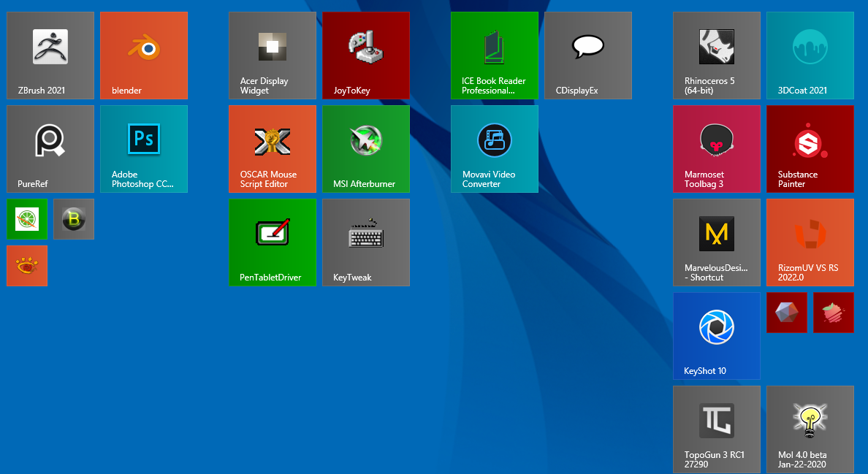
Task: Launch TopoGun 3 RC1 27290 tile
Action: [x=716, y=429]
